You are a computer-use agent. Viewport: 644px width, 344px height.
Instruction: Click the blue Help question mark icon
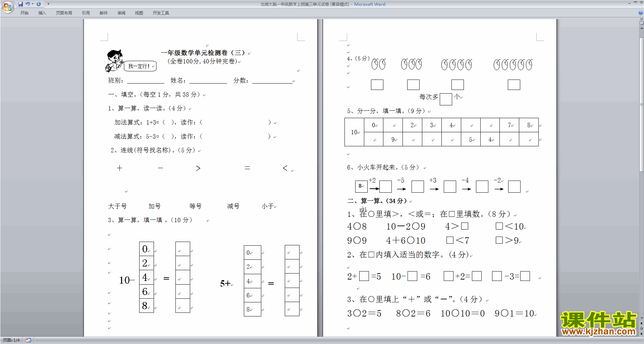(640, 13)
